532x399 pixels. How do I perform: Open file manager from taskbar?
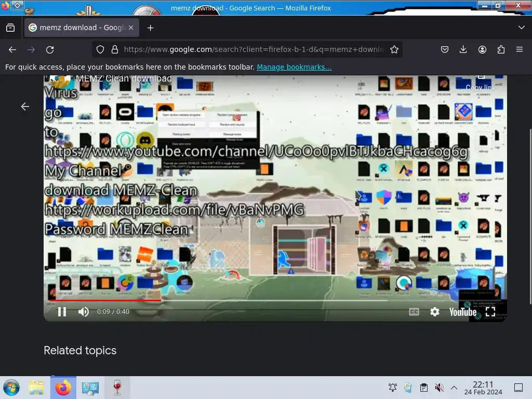(36, 388)
